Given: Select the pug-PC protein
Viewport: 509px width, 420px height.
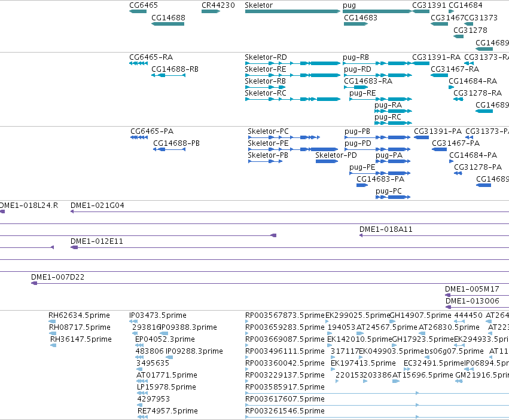Looking at the screenshot, I should 393,197.
